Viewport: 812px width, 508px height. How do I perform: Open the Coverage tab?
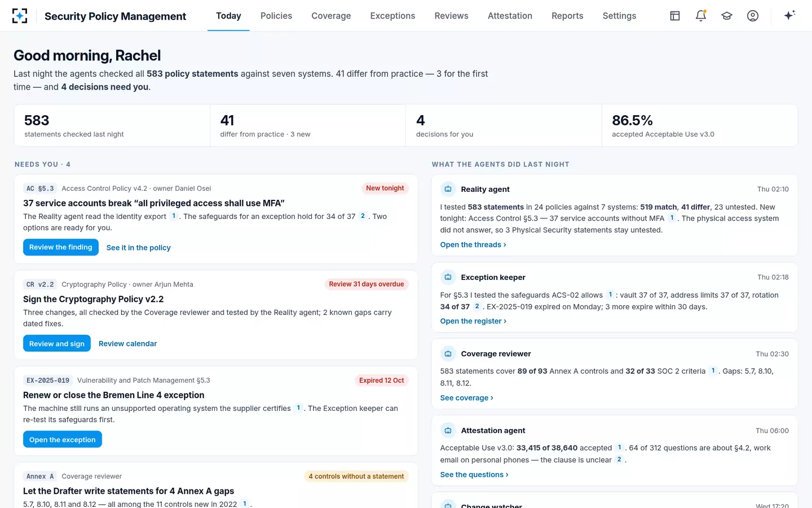click(x=331, y=16)
